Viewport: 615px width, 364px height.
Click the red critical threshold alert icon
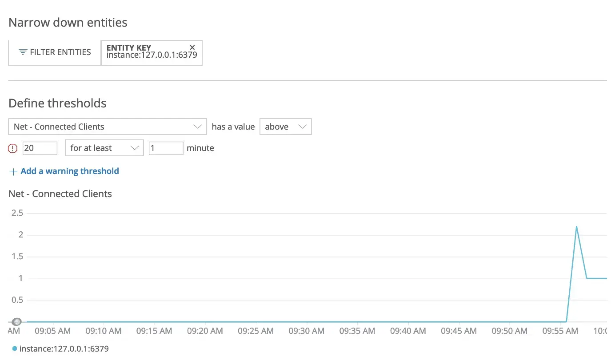pos(13,149)
